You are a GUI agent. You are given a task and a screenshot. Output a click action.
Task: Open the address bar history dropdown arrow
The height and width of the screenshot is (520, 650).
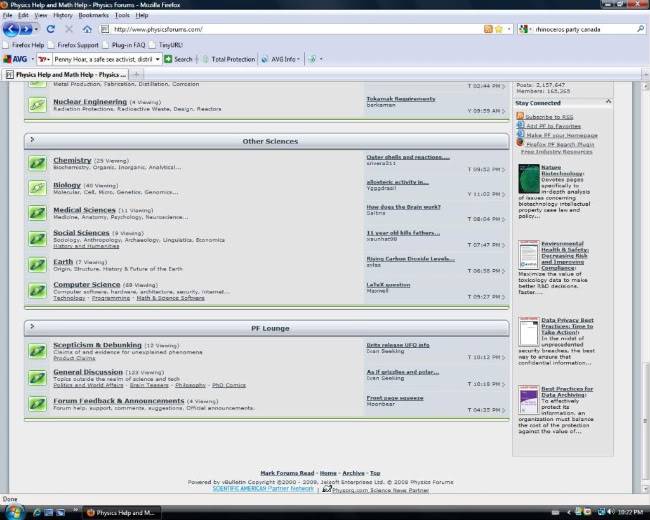(509, 29)
